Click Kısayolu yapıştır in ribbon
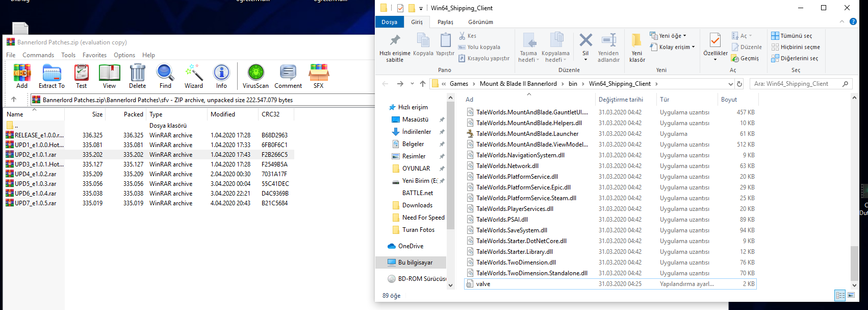Viewport: 868px width, 310px height. [484, 58]
